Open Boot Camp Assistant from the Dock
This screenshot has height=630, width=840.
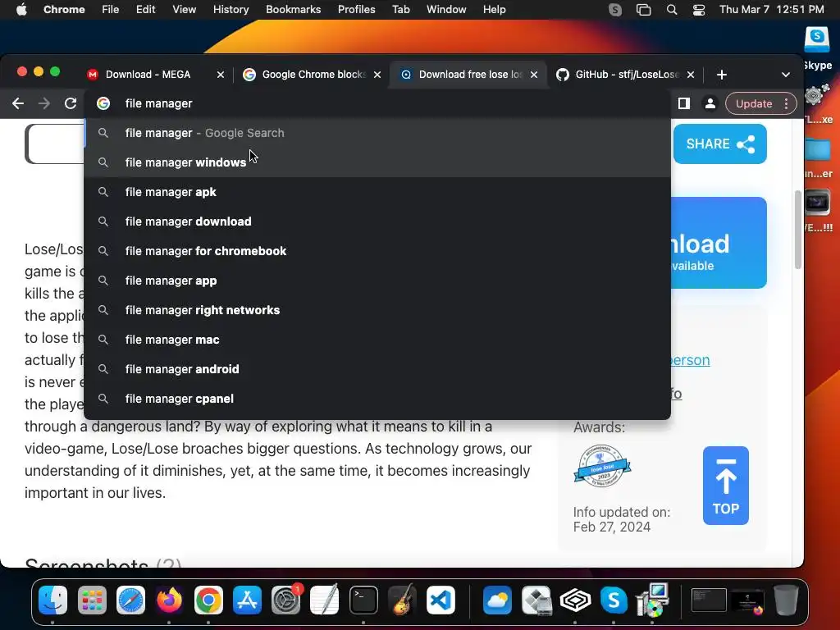coord(536,600)
